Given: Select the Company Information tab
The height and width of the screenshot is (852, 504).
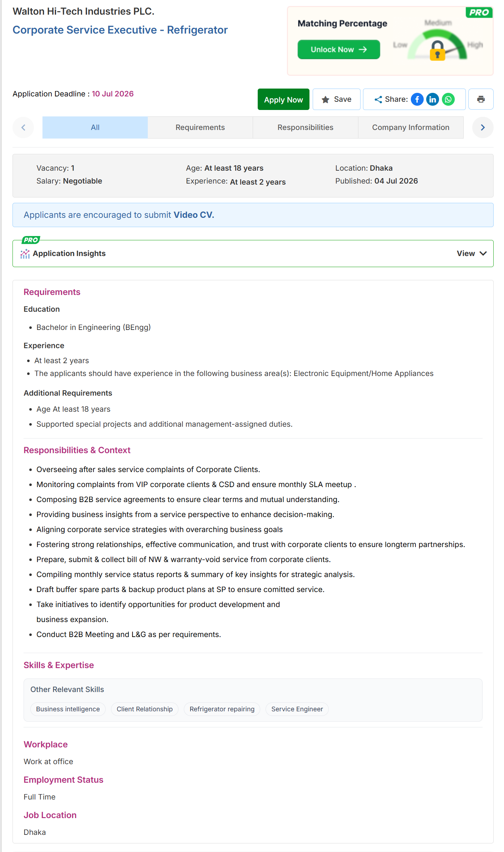Looking at the screenshot, I should pos(411,127).
